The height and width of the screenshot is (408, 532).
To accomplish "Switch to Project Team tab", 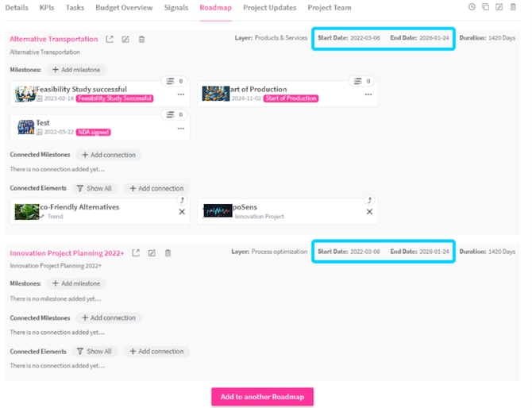I will (x=329, y=7).
